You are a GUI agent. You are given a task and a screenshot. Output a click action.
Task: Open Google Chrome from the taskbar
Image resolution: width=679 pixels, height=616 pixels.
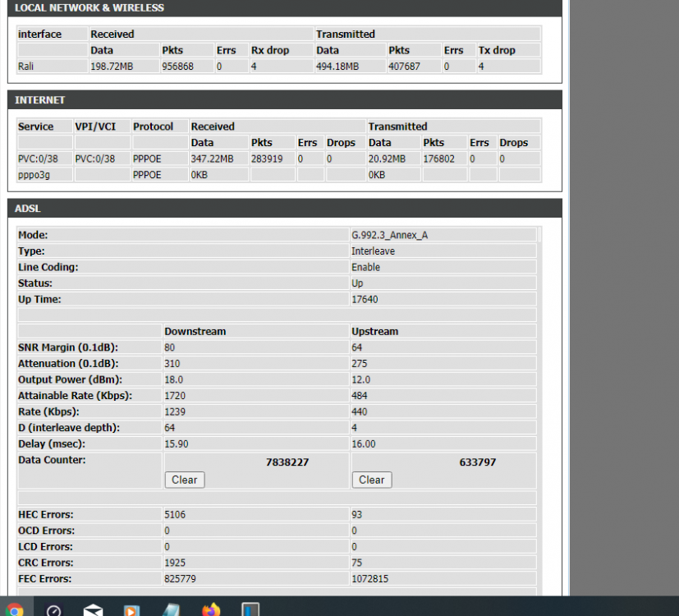coord(14,609)
